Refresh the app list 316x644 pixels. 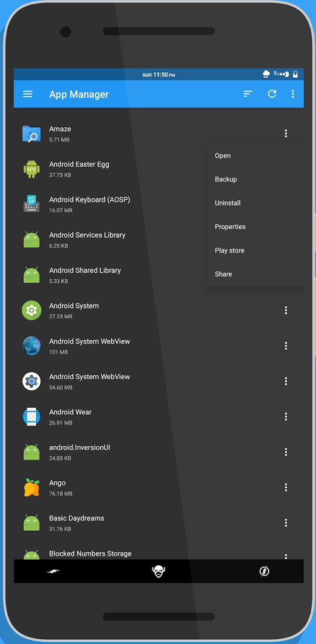tap(272, 94)
